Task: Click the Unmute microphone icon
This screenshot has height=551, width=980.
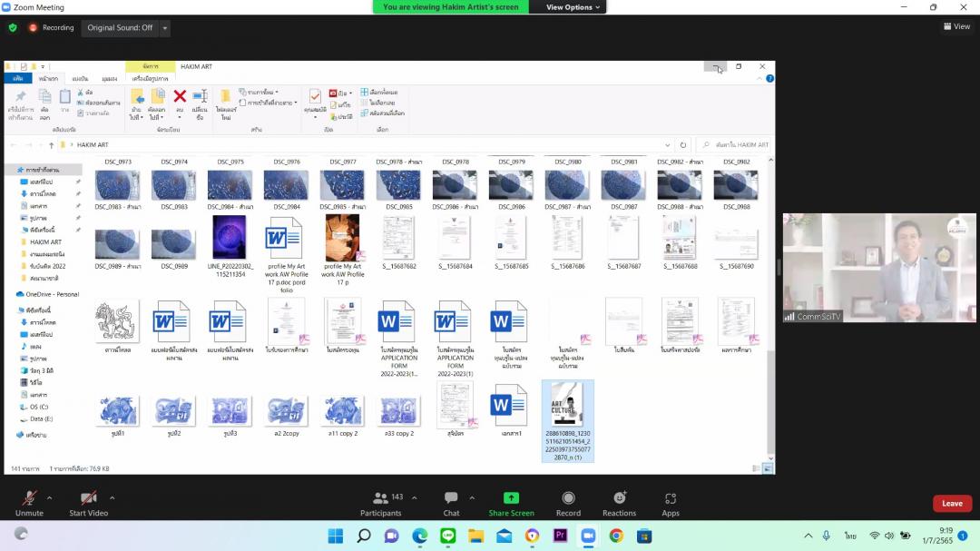Action: 29,498
